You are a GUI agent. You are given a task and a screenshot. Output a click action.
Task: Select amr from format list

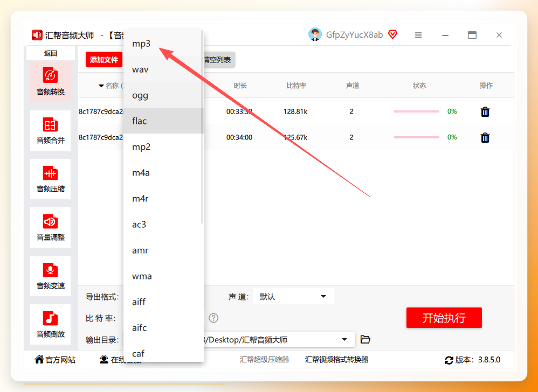pos(164,250)
